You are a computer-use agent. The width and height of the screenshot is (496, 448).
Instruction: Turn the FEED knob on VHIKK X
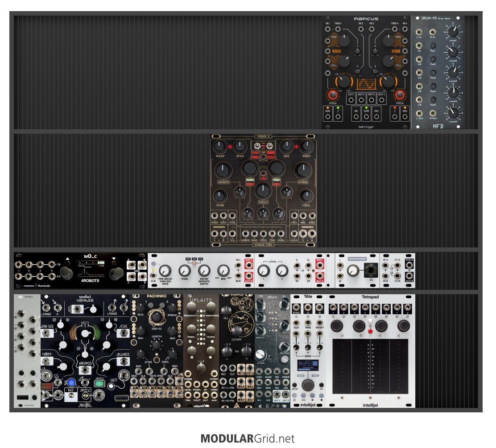[306, 146]
